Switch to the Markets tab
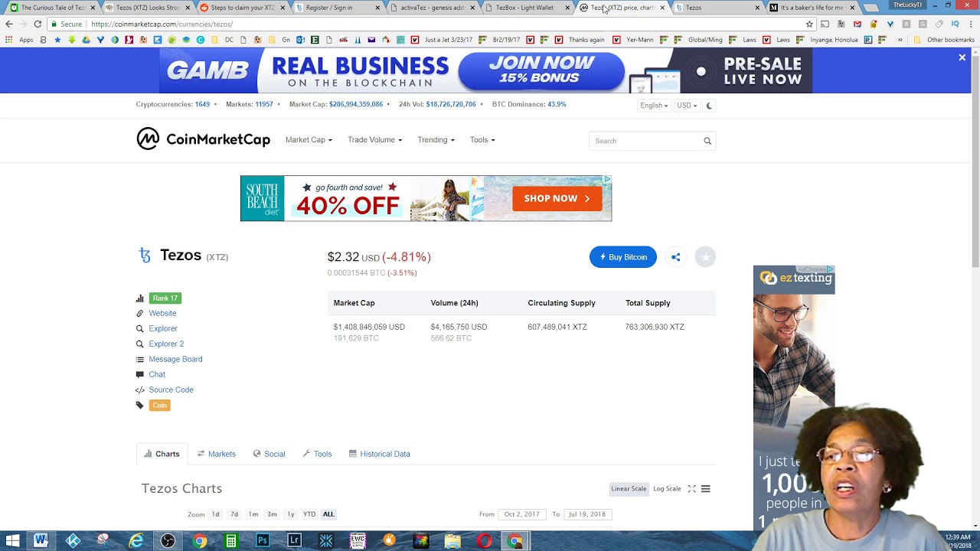The width and height of the screenshot is (980, 551). [x=216, y=454]
